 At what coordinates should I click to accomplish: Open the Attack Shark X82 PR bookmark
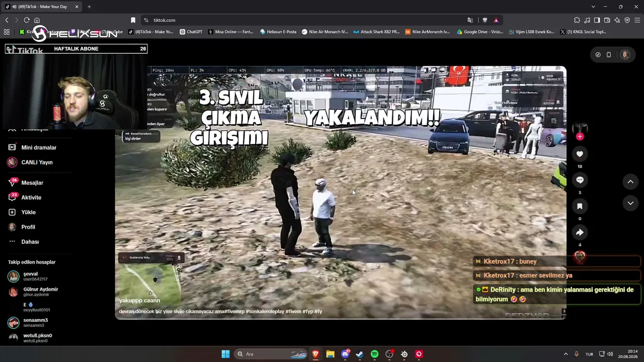[376, 32]
